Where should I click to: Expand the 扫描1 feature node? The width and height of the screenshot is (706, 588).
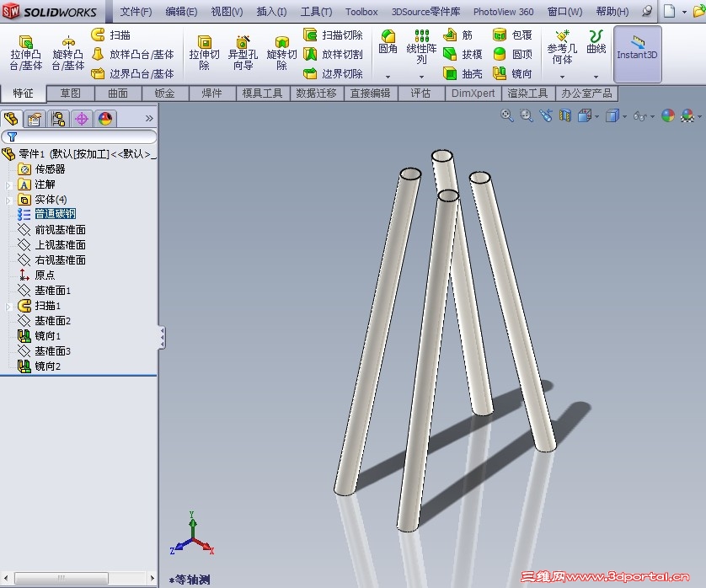click(x=8, y=306)
